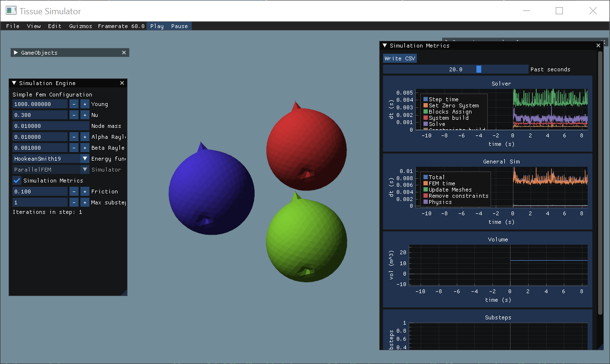Disable the Simulation Metrics checkbox
The width and height of the screenshot is (610, 364).
click(17, 180)
